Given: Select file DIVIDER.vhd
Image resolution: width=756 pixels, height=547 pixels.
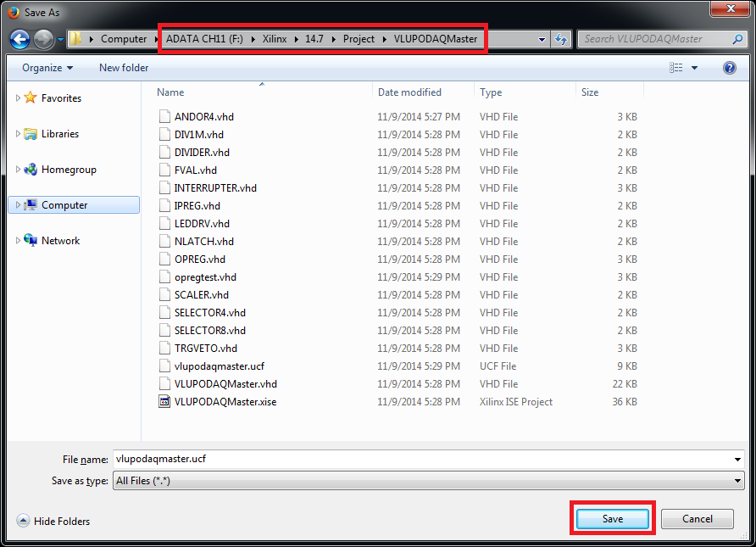Looking at the screenshot, I should [202, 153].
